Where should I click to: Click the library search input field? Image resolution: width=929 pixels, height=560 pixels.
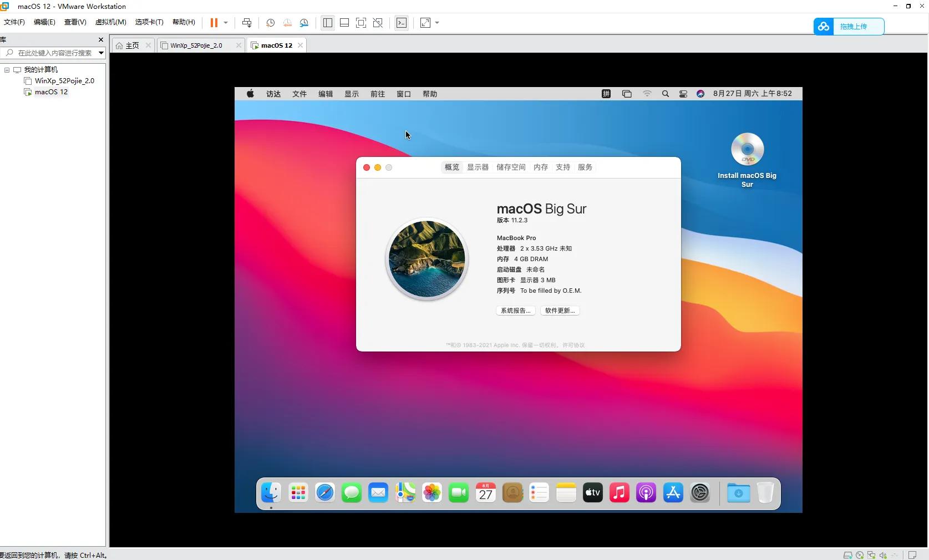point(54,53)
